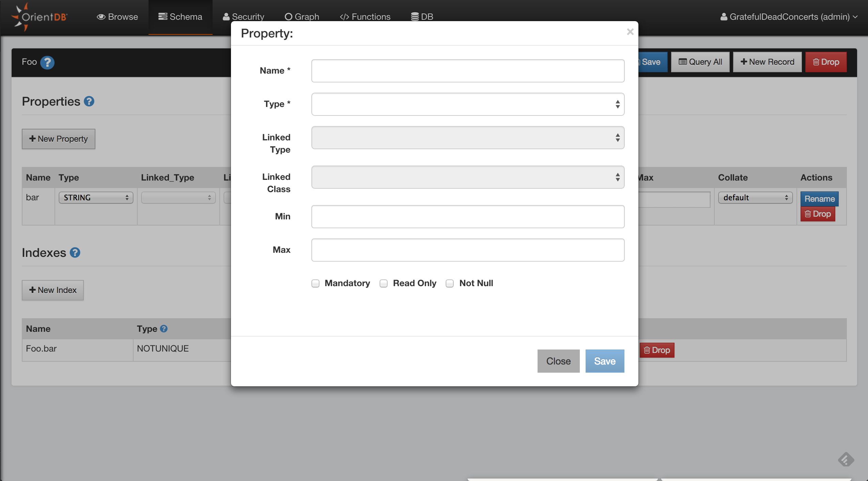Click the help icon next to Foo
The width and height of the screenshot is (868, 481).
47,62
